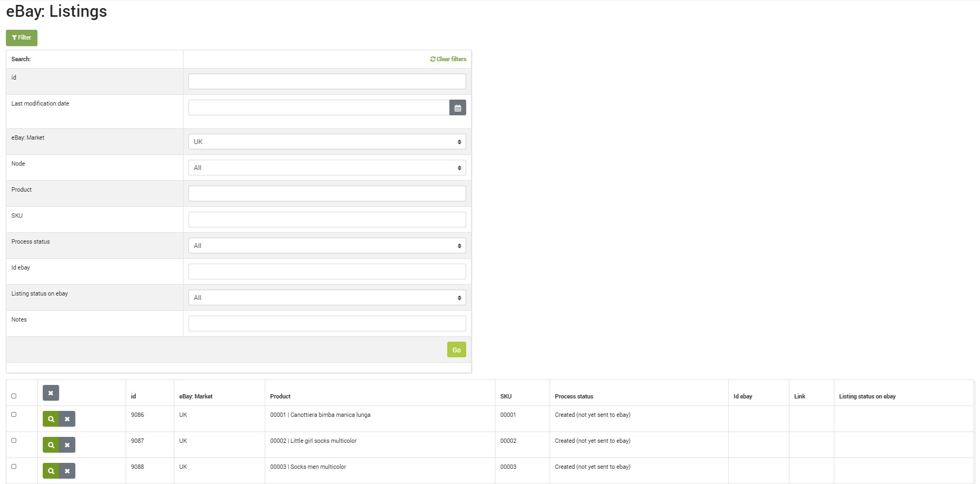Select product '00003 | Socks men multicolor'
The width and height of the screenshot is (980, 484).
click(308, 467)
